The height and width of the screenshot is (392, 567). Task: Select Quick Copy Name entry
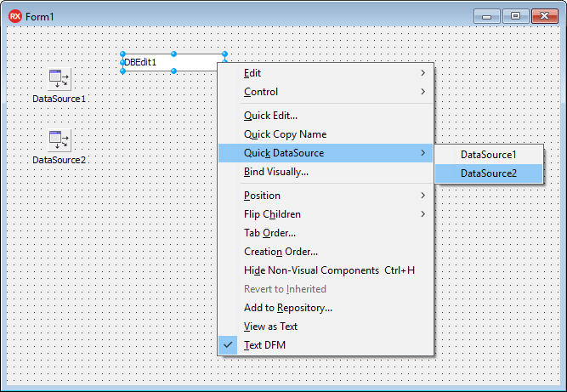(326, 134)
